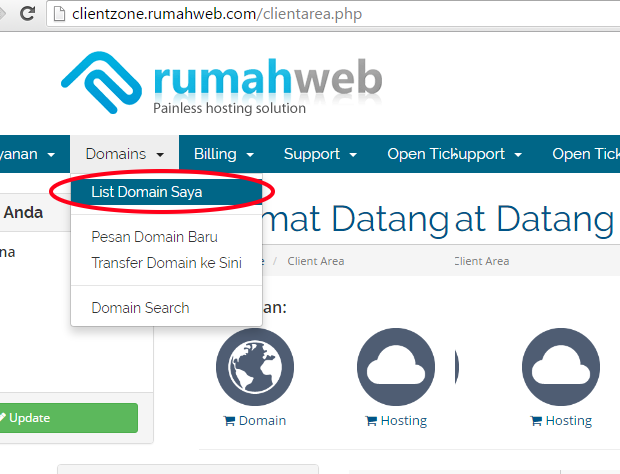Expand the Domains dropdown caret

[160, 155]
